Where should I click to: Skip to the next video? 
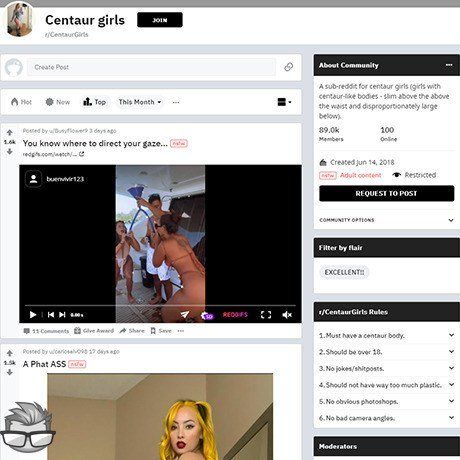pyautogui.click(x=62, y=315)
